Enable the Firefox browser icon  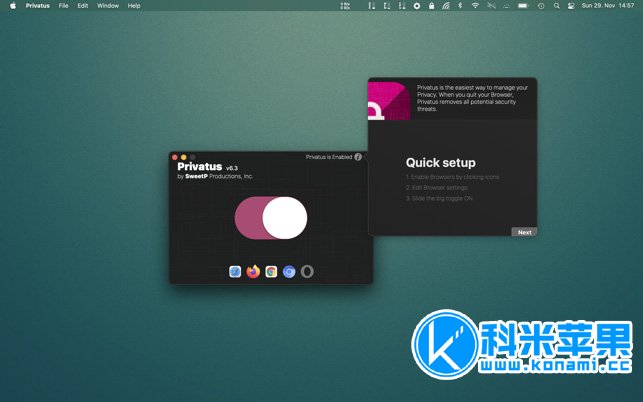pos(253,272)
